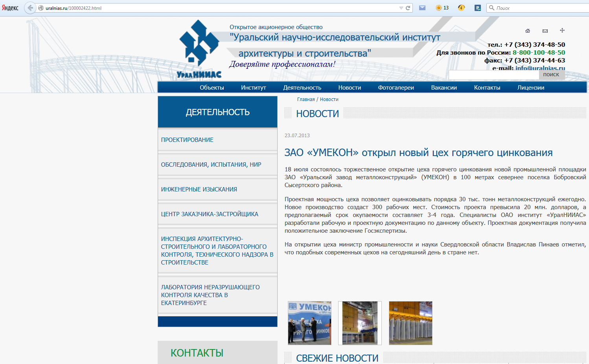Open the info@uralnias.ru email link
The height and width of the screenshot is (364, 589).
tap(540, 68)
